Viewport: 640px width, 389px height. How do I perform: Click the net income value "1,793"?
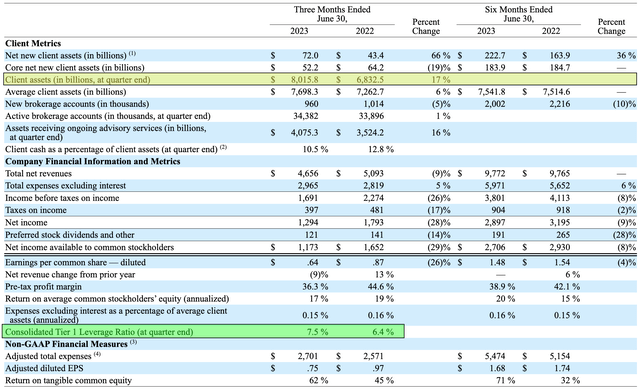[x=373, y=222]
